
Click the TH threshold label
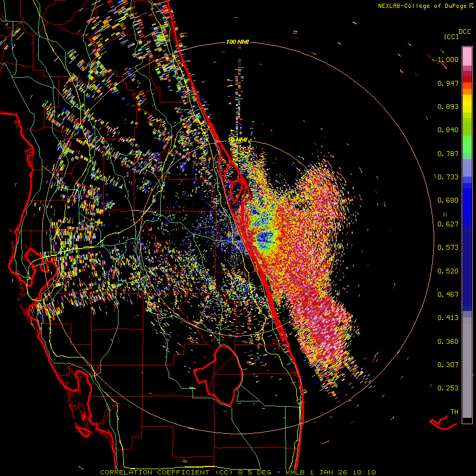tap(454, 412)
